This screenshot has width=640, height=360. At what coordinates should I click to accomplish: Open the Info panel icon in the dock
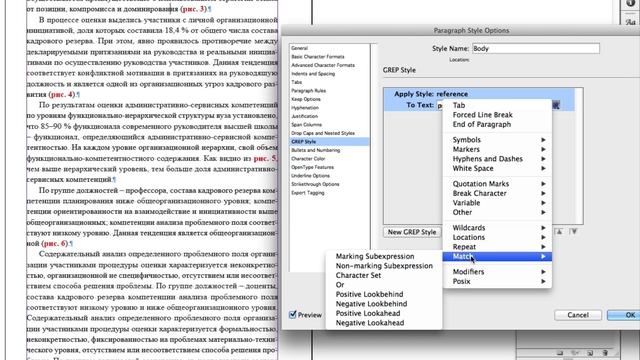click(x=631, y=3)
